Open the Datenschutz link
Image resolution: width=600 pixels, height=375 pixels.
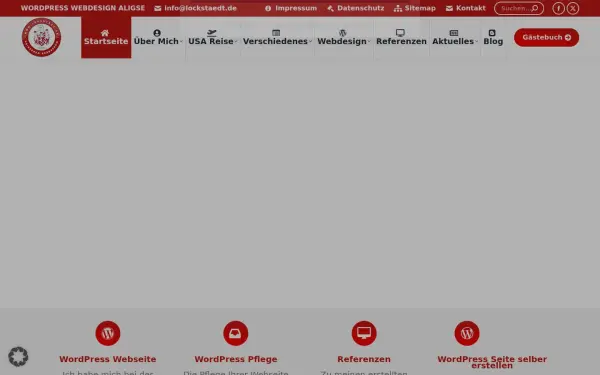(x=360, y=8)
